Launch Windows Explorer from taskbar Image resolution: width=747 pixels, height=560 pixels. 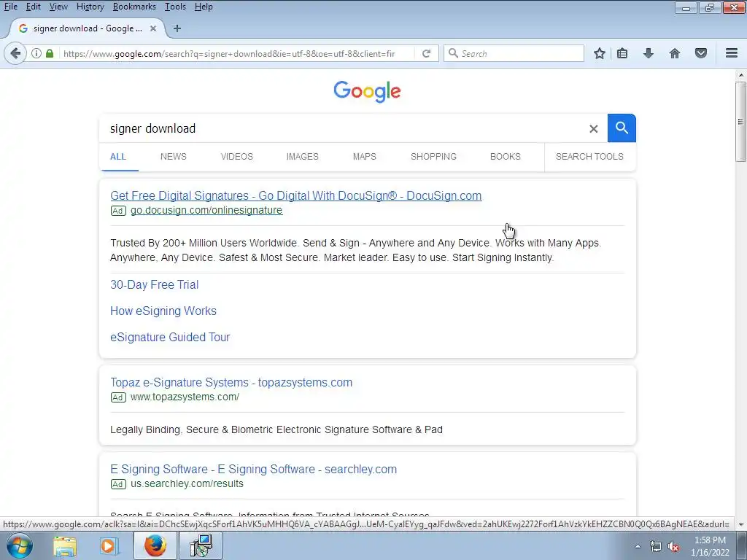point(65,546)
